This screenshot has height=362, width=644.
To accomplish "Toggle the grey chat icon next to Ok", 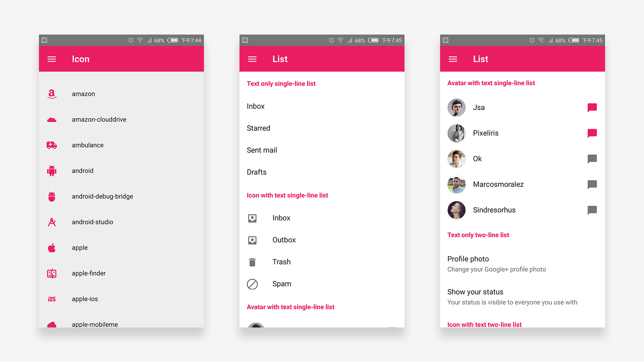I will click(592, 158).
